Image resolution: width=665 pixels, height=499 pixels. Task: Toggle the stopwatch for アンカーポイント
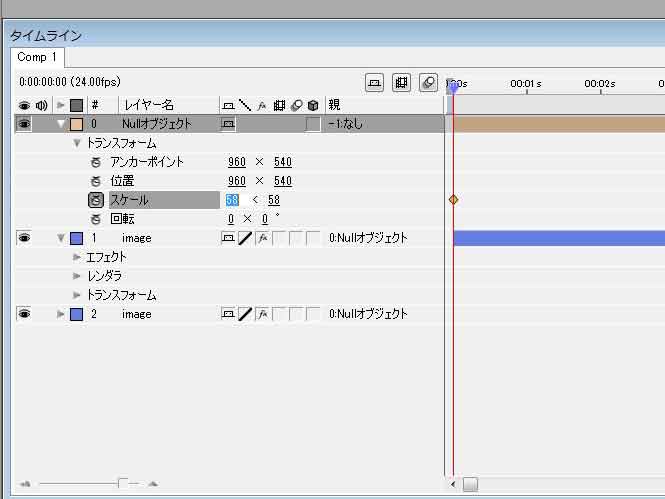[96, 162]
